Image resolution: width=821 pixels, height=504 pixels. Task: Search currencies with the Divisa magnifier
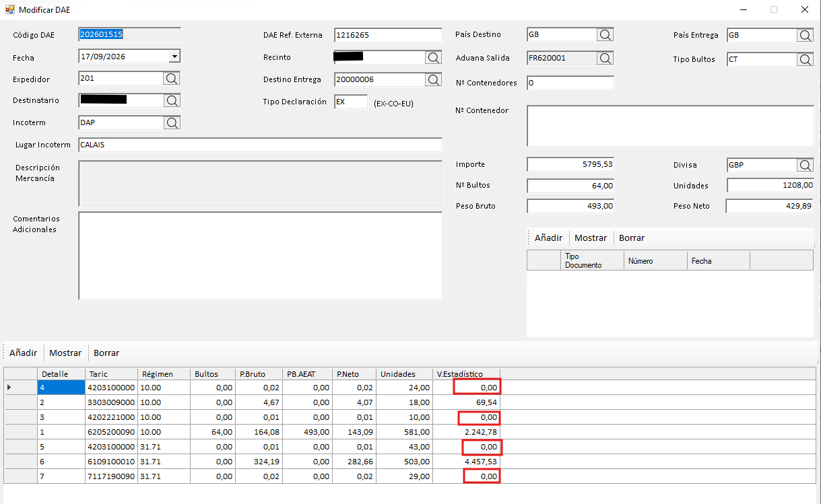tap(806, 165)
